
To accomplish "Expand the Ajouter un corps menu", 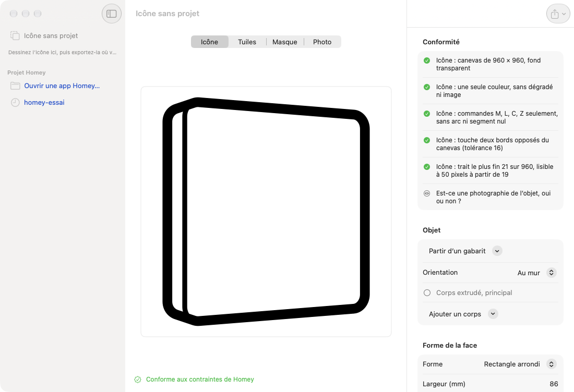I will 493,314.
